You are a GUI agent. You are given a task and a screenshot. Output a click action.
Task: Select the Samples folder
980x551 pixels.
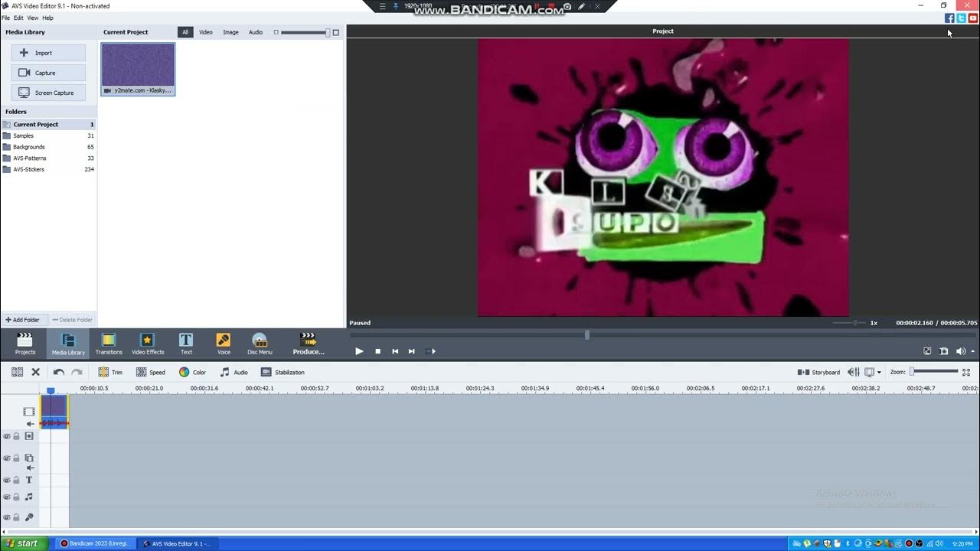48,135
